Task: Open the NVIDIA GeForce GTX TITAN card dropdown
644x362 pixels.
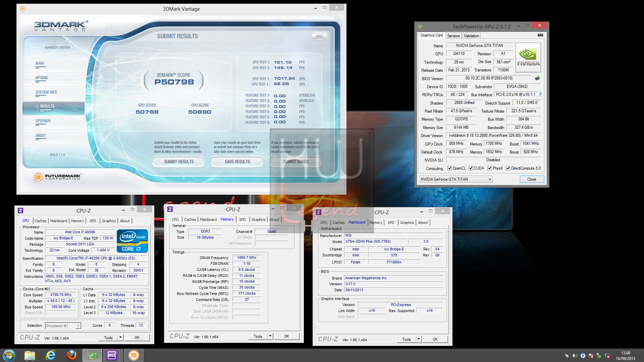Action: (x=456, y=179)
